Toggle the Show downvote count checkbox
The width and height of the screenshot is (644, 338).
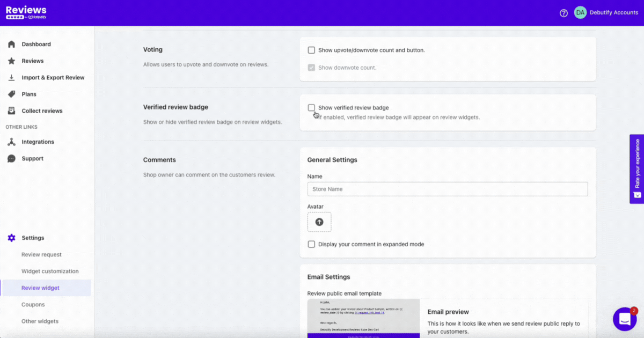[x=311, y=68]
